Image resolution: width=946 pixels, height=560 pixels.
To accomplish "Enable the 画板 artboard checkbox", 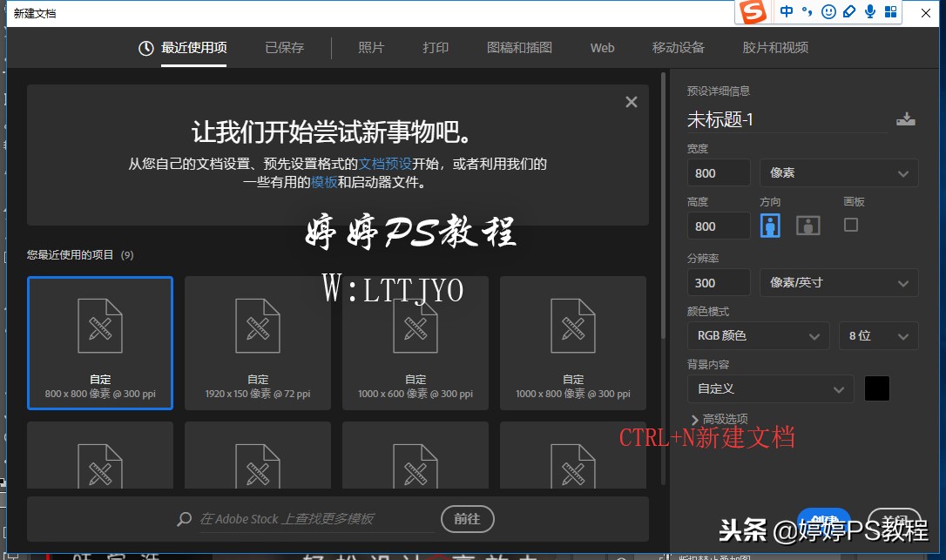I will (x=850, y=225).
